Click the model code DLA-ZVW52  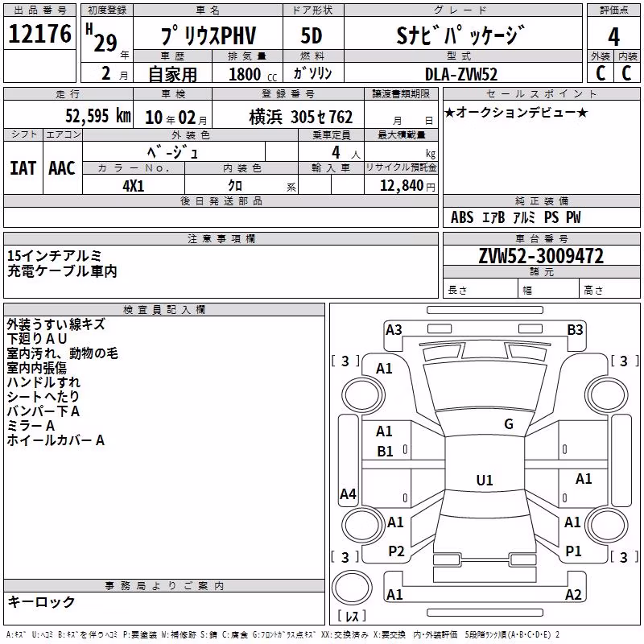point(461,74)
